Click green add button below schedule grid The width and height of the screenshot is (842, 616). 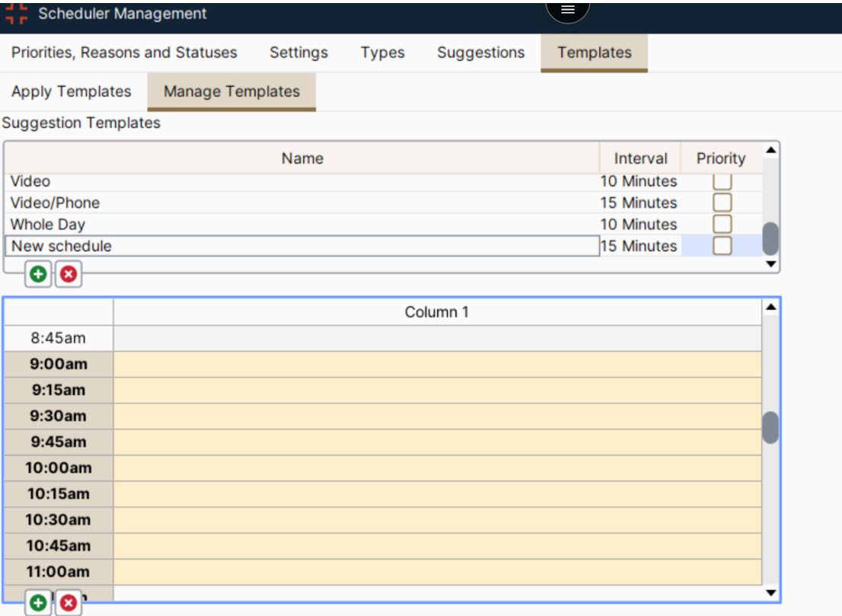coord(38,603)
